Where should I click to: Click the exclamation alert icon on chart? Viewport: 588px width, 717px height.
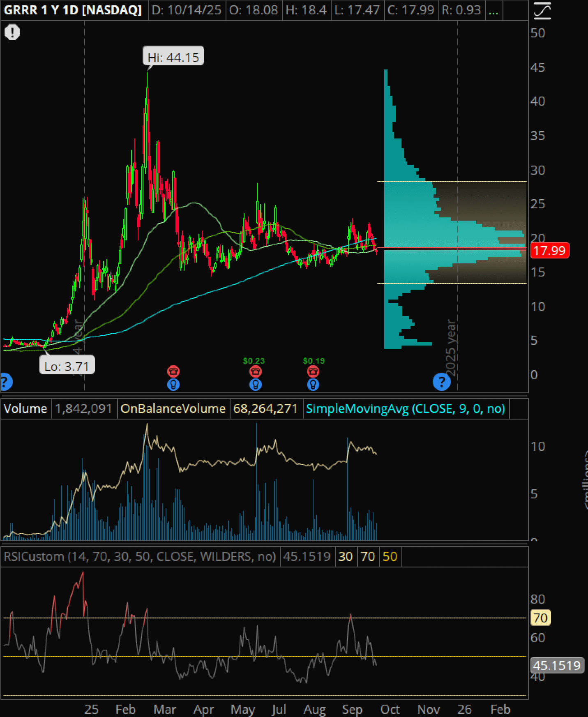pyautogui.click(x=12, y=32)
